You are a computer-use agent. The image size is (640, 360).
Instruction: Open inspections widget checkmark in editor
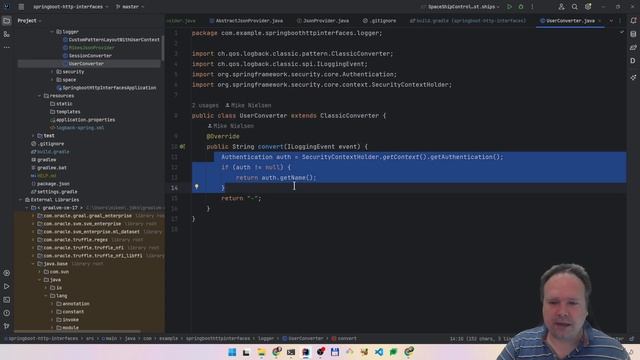622,32
